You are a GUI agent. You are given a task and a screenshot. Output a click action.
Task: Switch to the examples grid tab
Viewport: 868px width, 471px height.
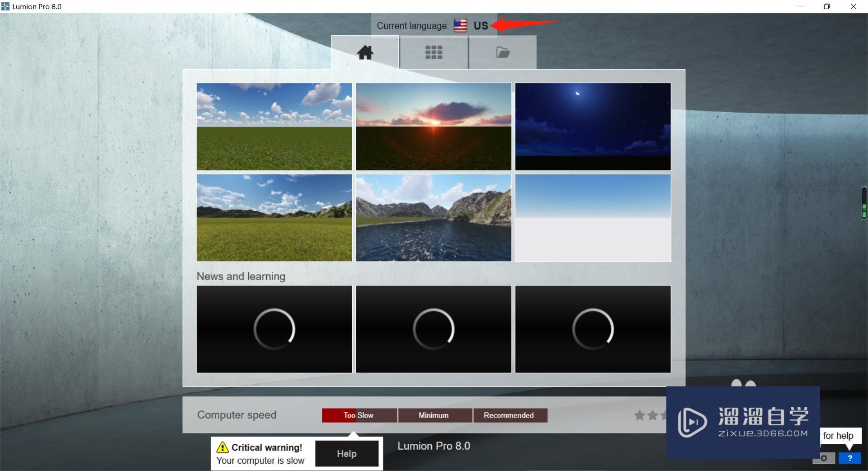434,52
